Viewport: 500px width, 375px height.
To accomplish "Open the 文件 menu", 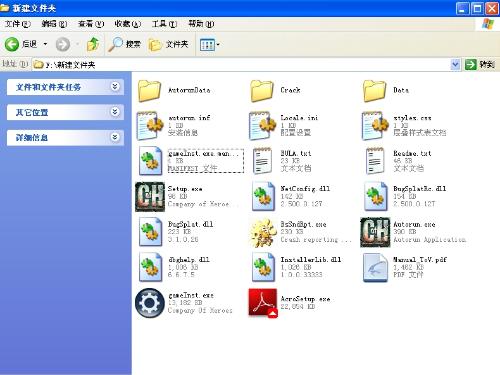I will coord(18,24).
